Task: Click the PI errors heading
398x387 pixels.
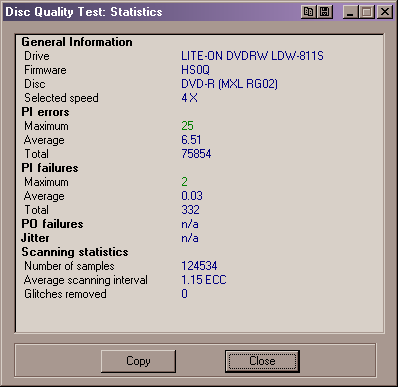Action: (x=45, y=112)
